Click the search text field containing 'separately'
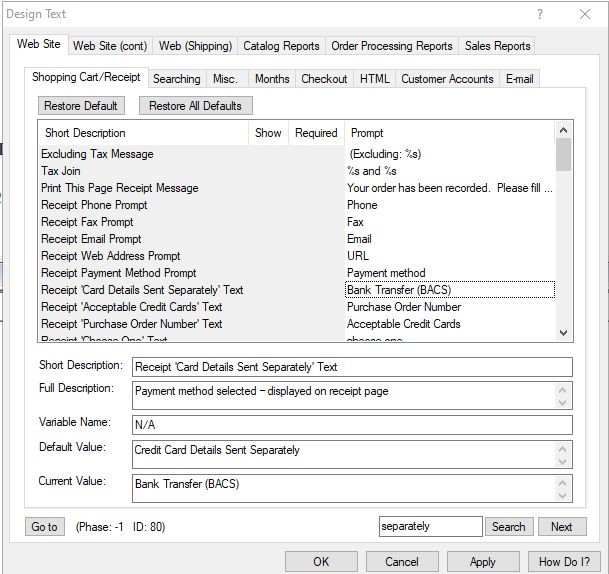609x574 pixels. point(430,527)
